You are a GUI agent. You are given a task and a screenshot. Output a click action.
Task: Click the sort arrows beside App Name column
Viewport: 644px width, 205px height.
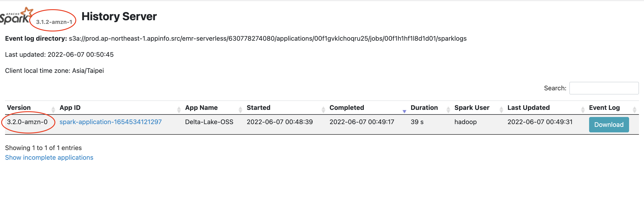click(x=240, y=109)
